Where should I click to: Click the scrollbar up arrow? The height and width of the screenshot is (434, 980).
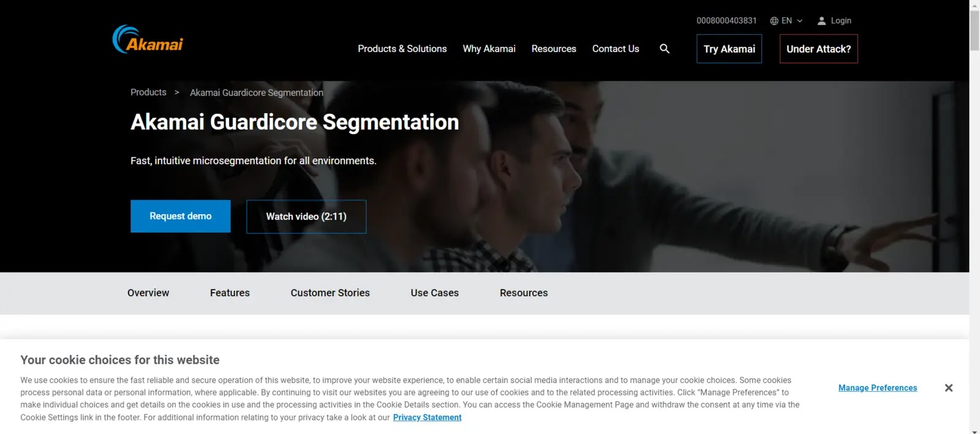[974, 4]
